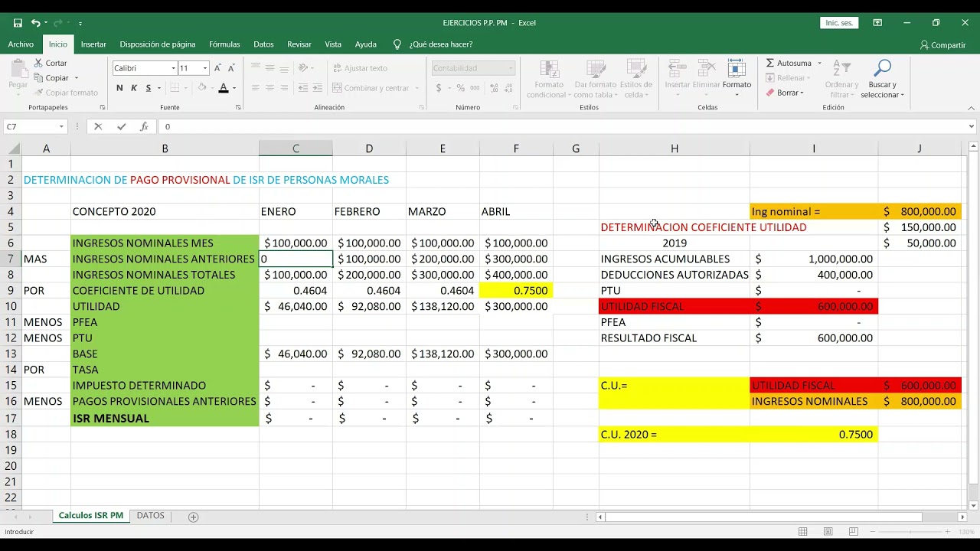The width and height of the screenshot is (980, 551).
Task: Click Ribbon Display Options button
Action: (877, 23)
